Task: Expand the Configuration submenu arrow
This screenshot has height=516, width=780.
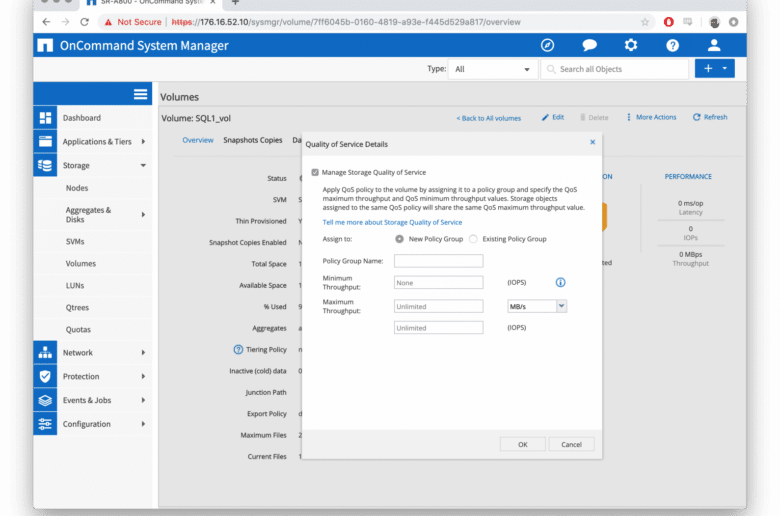Action: click(x=143, y=424)
